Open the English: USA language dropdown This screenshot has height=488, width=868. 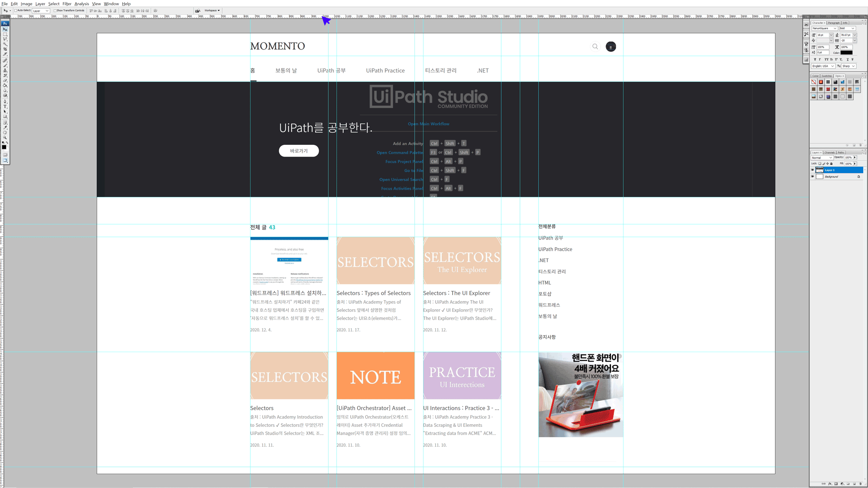click(823, 66)
